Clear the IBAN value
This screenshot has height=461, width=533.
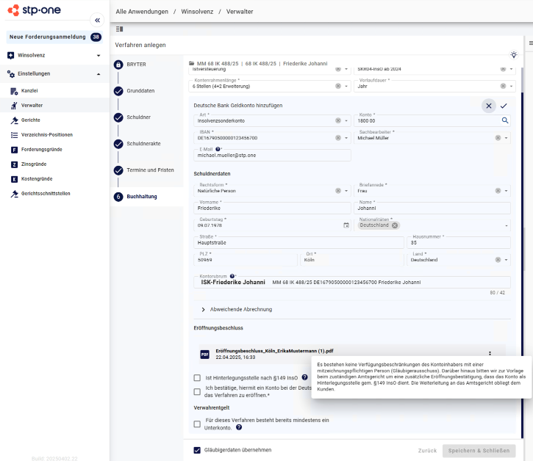point(338,138)
